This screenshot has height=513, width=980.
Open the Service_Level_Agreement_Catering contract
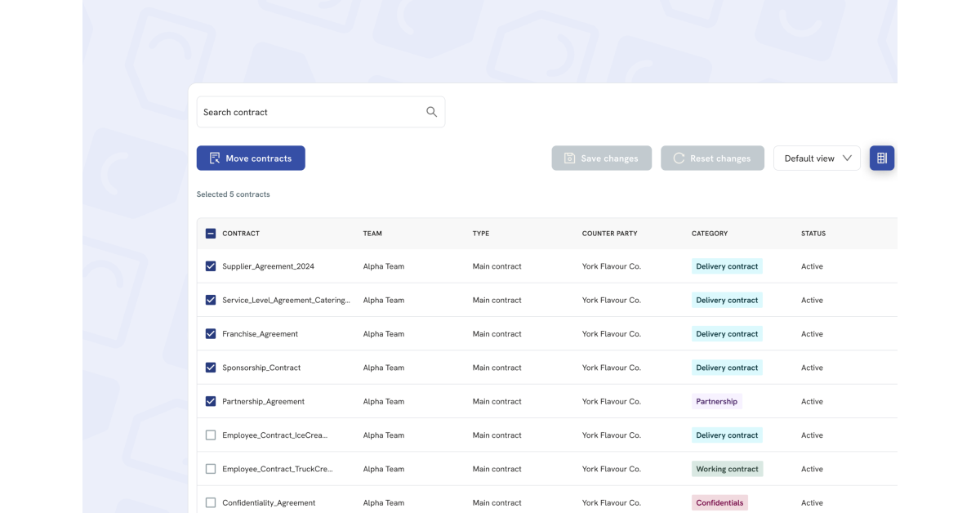(x=286, y=301)
